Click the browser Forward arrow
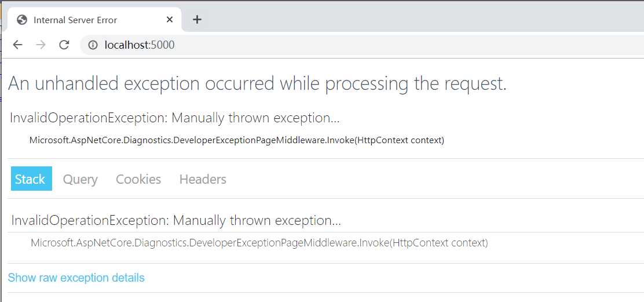The height and width of the screenshot is (302, 644). (41, 45)
